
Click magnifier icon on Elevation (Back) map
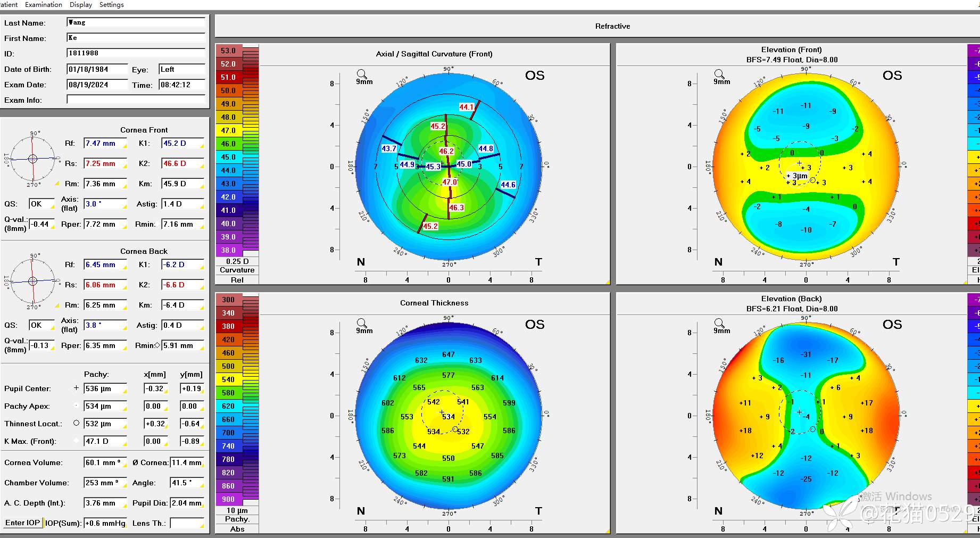(x=719, y=323)
